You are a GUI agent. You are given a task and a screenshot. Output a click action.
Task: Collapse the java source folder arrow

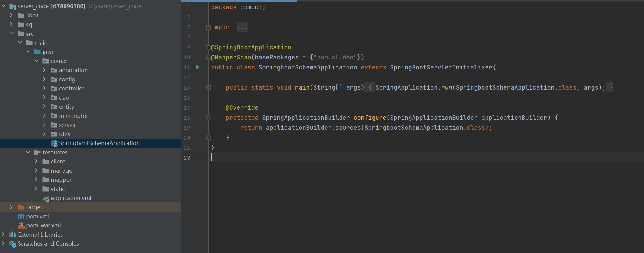[x=28, y=51]
